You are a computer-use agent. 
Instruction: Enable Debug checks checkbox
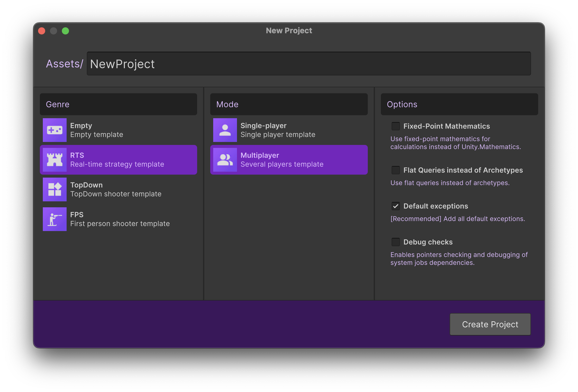[396, 242]
